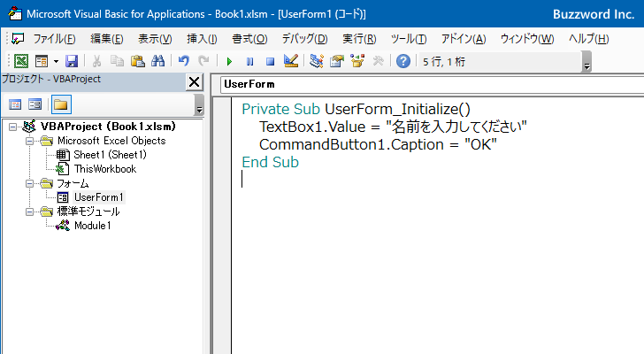Image resolution: width=644 pixels, height=354 pixels.
Task: Open the Properties Window icon
Action: [337, 62]
